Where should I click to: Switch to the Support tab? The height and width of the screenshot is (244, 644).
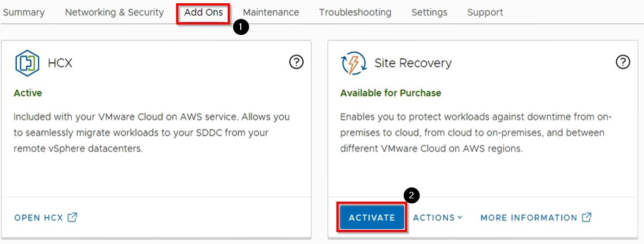point(485,12)
